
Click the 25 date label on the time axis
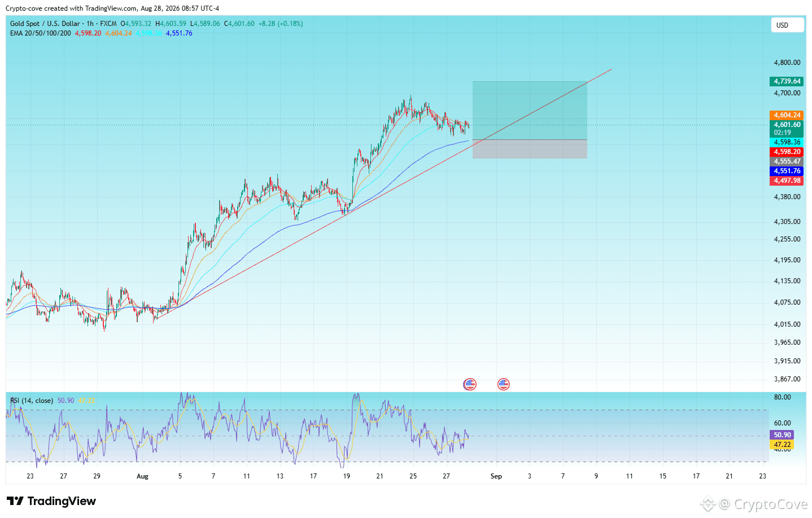point(413,476)
